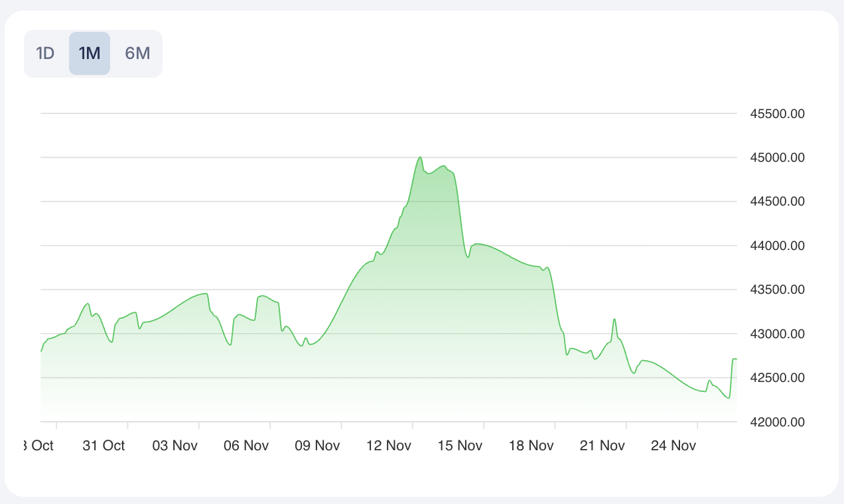The height and width of the screenshot is (504, 844).
Task: Click the 18 Nov date label
Action: click(x=531, y=446)
